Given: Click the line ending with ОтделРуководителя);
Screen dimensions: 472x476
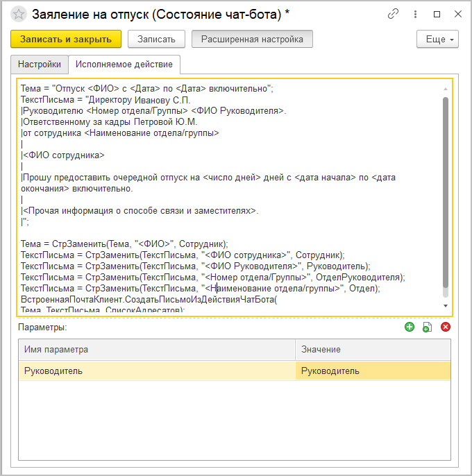Looking at the screenshot, I should [213, 278].
